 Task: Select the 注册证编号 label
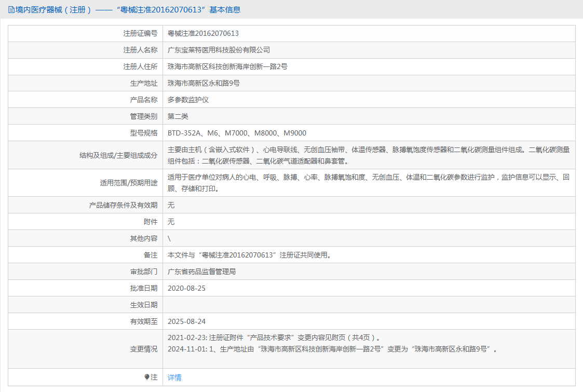pyautogui.click(x=141, y=33)
